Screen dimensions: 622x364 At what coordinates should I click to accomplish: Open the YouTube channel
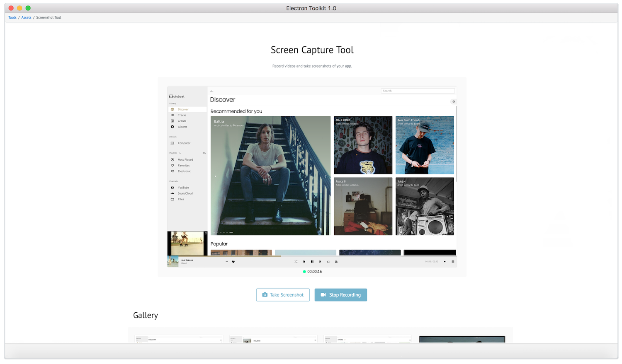click(x=183, y=188)
